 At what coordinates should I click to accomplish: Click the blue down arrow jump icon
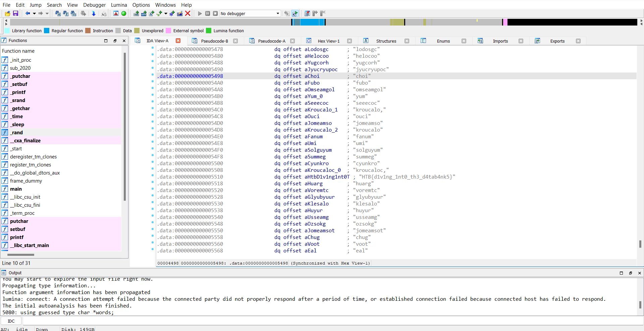point(94,13)
